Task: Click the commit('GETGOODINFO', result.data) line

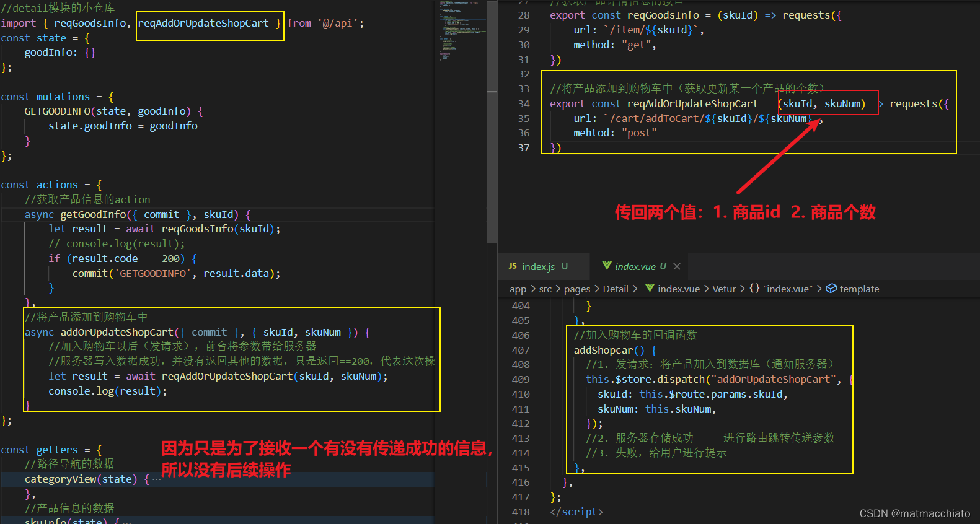Action: (x=177, y=274)
